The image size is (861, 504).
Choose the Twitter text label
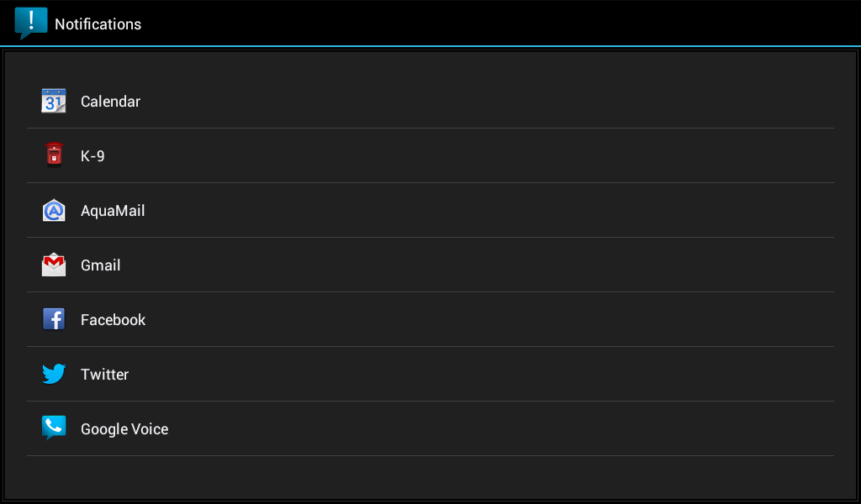(x=104, y=374)
